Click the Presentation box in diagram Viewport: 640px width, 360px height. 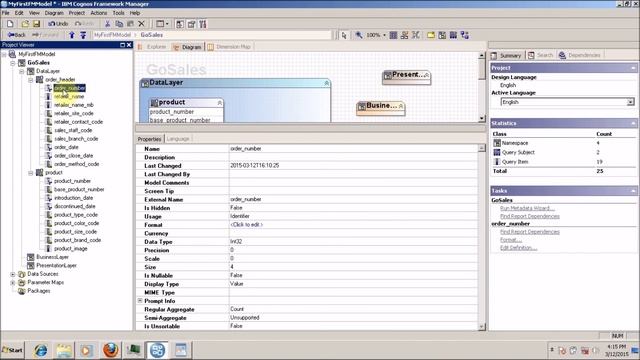click(x=406, y=77)
